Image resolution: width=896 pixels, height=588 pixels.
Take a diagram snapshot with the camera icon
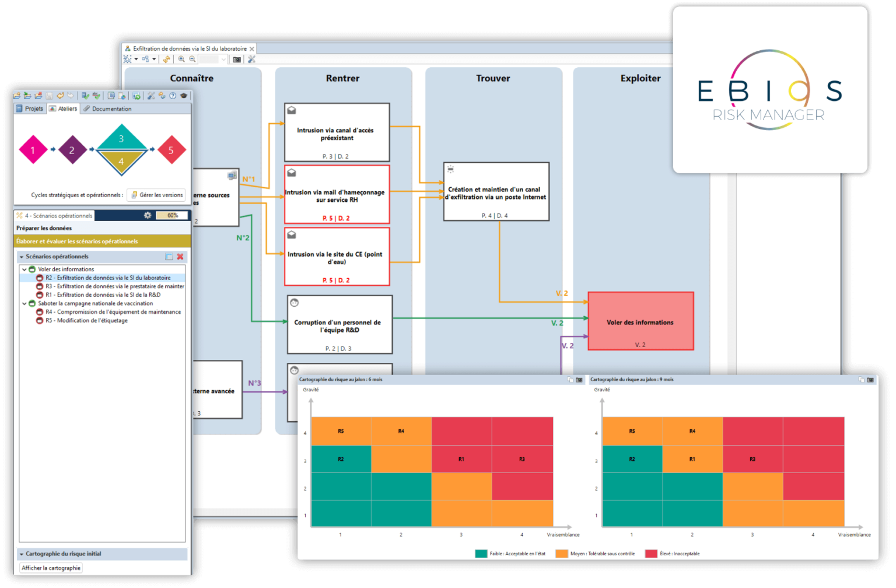(237, 60)
